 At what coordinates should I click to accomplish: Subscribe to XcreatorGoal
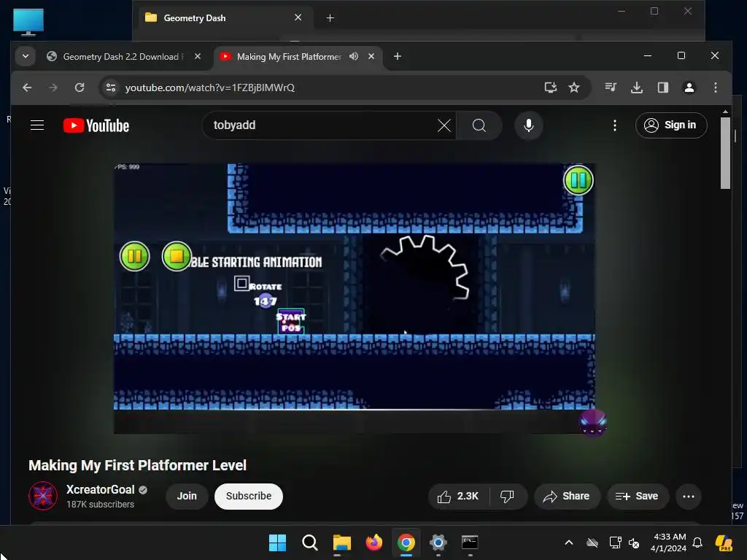coord(249,496)
